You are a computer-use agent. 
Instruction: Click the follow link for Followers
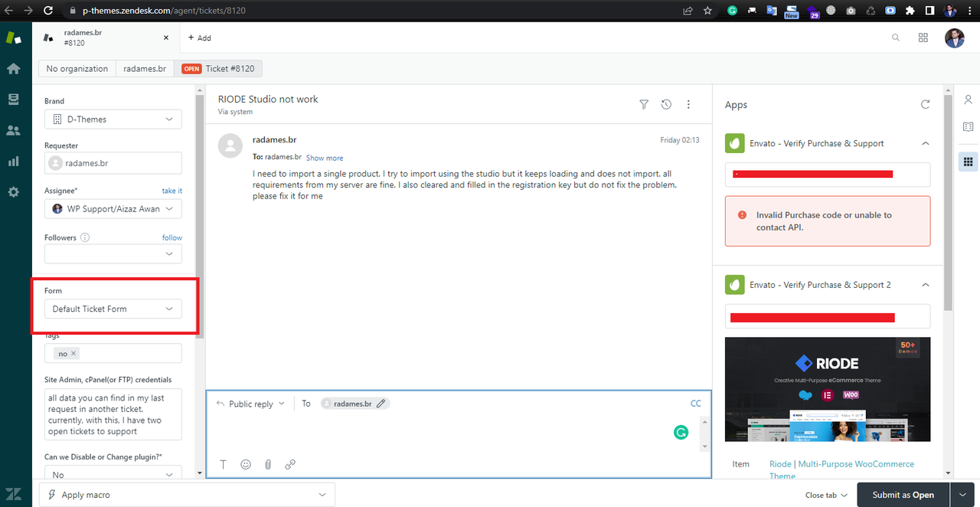[172, 237]
